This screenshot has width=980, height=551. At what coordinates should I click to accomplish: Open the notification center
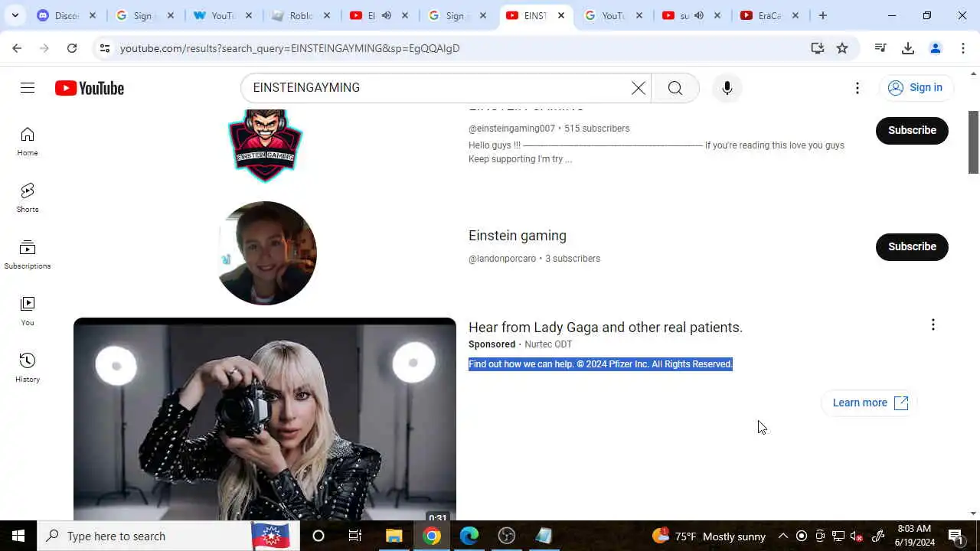click(x=955, y=536)
